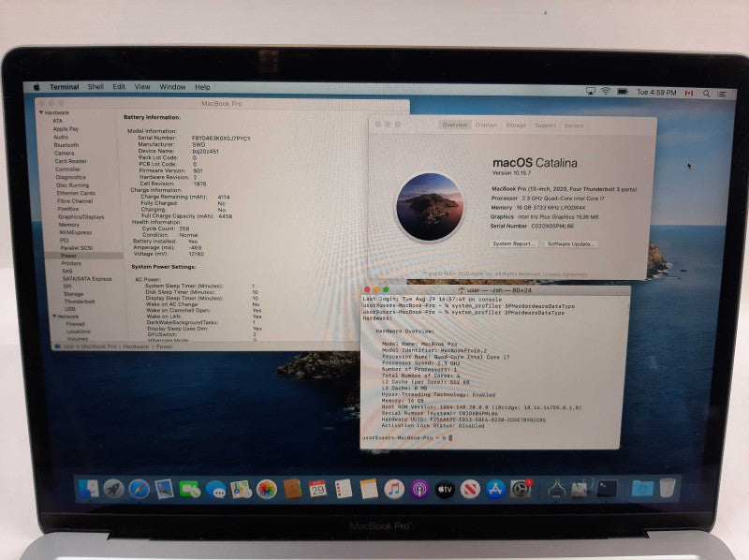Image resolution: width=749 pixels, height=560 pixels.
Task: Open Safari compass icon in Dock
Action: [x=139, y=489]
